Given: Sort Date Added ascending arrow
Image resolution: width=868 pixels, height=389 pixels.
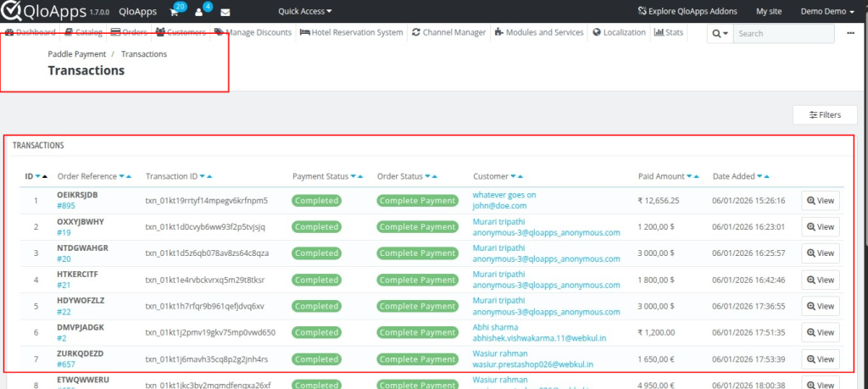Looking at the screenshot, I should click(x=766, y=176).
